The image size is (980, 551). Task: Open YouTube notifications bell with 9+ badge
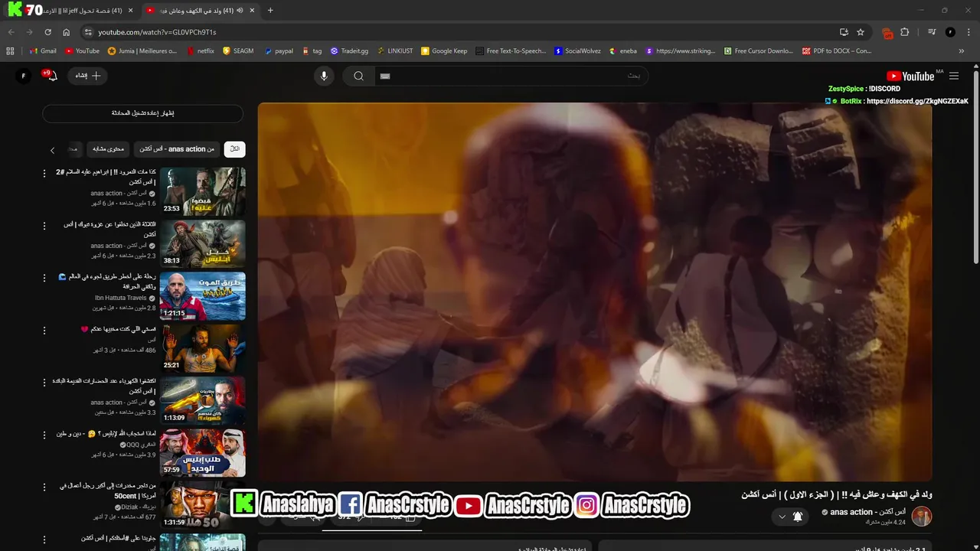point(51,76)
